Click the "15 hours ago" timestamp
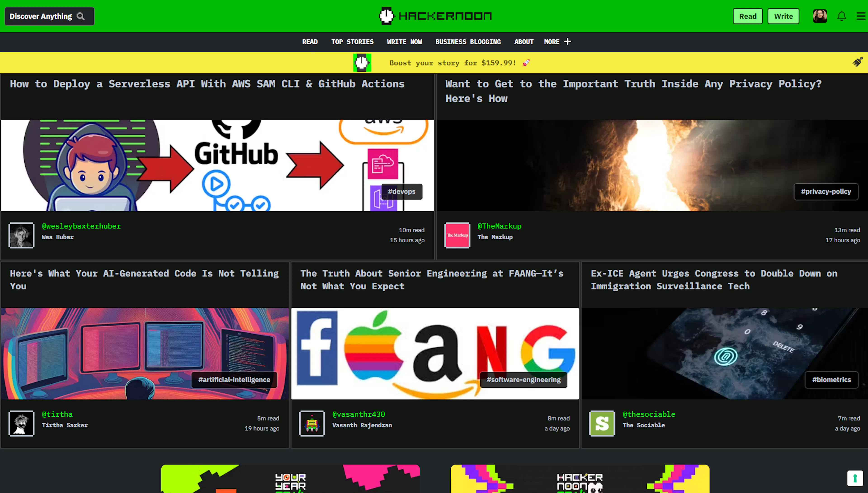Viewport: 868px width, 493px height. pyautogui.click(x=407, y=240)
